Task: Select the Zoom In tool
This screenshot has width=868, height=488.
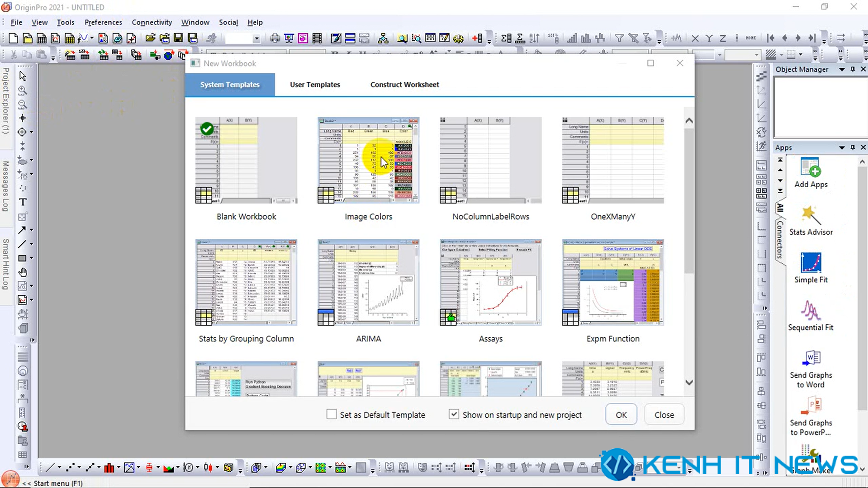Action: coord(23,90)
